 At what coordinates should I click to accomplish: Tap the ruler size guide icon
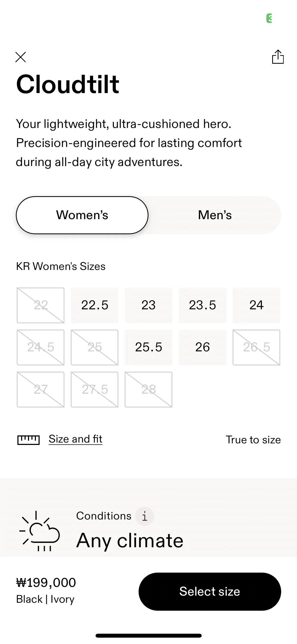coord(29,440)
